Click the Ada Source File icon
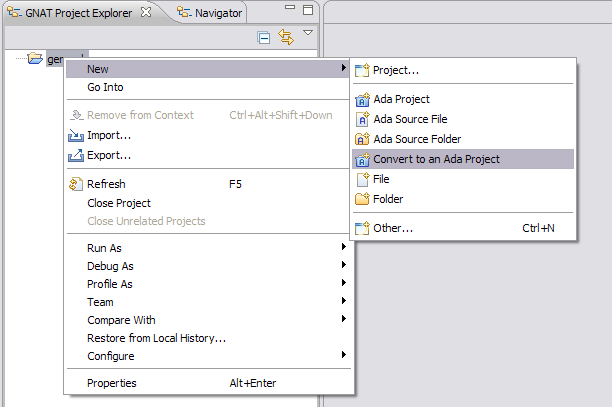This screenshot has height=407, width=612. click(363, 119)
